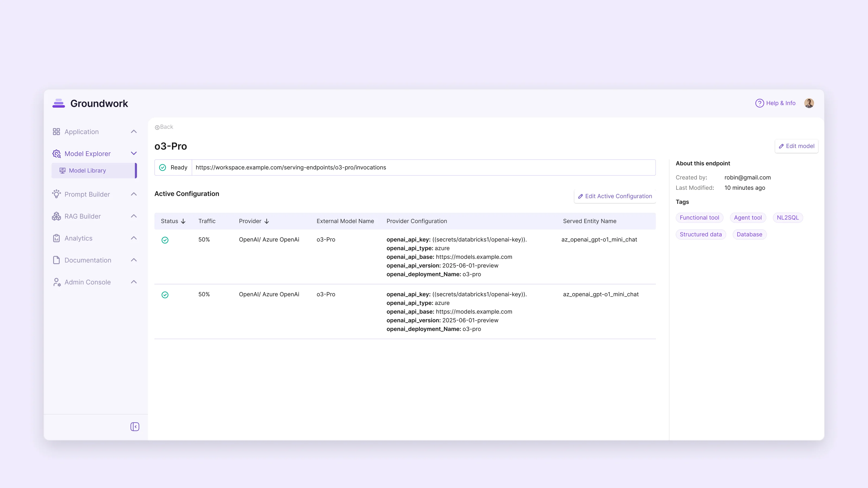Click the status check icon in second row

pos(165,295)
